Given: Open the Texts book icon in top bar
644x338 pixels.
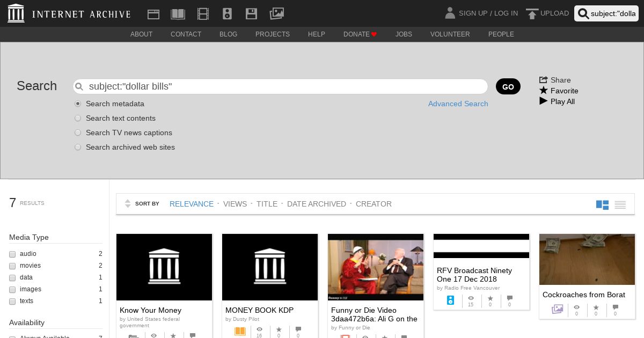Looking at the screenshot, I should click(178, 14).
